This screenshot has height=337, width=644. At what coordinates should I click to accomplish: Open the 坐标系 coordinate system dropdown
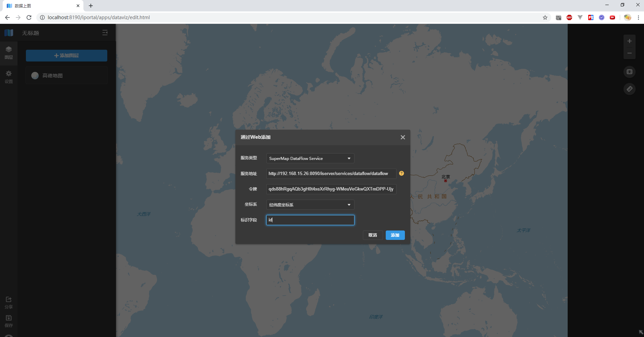point(310,205)
